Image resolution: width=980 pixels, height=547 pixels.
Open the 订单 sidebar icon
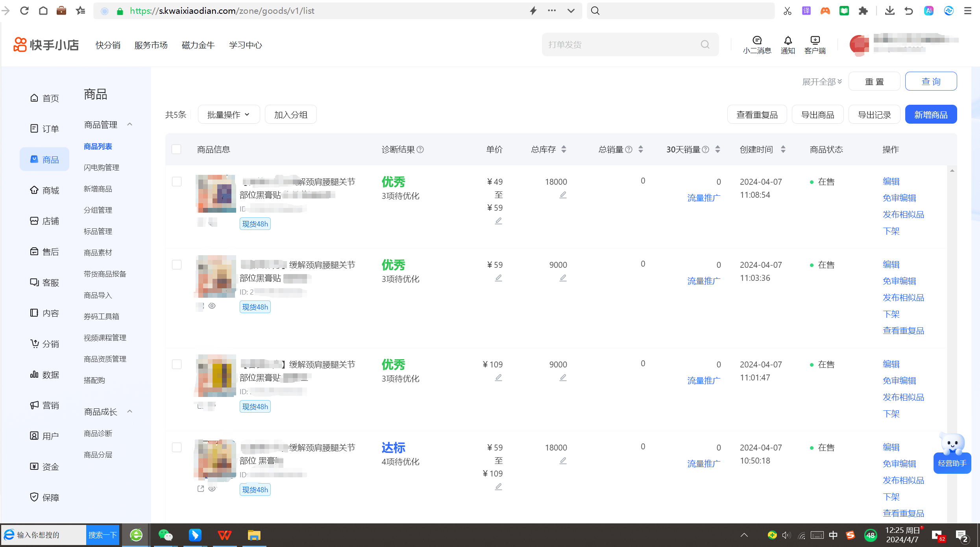[x=44, y=128]
